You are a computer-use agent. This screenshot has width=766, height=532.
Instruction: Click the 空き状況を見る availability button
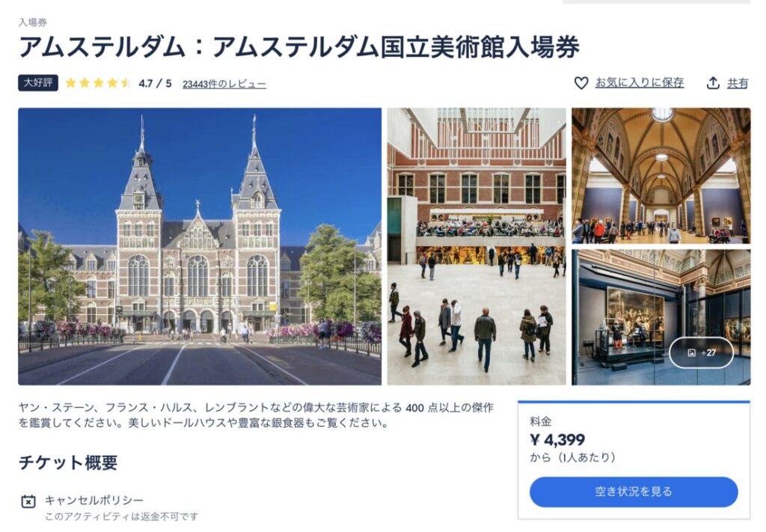point(633,492)
